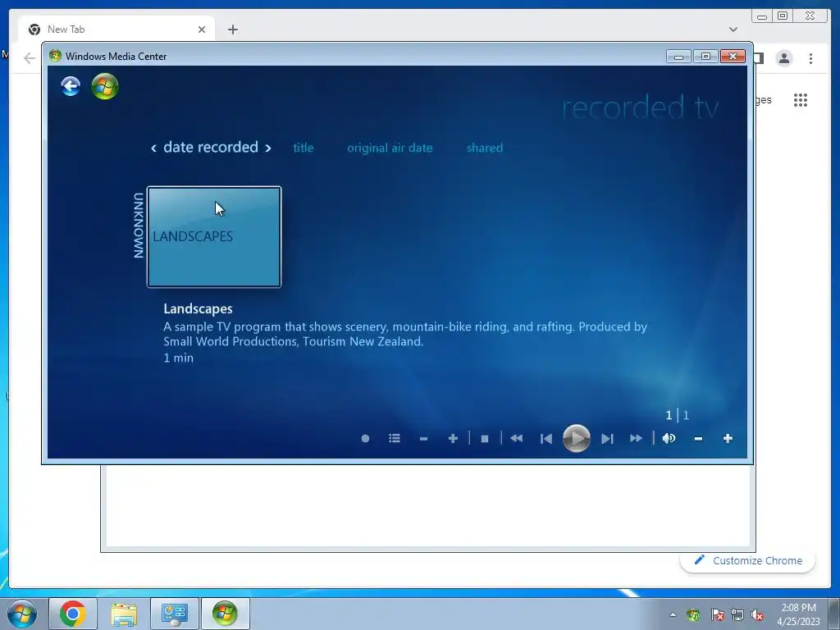Open the green Media Center start orb
The image size is (840, 630).
pos(105,86)
